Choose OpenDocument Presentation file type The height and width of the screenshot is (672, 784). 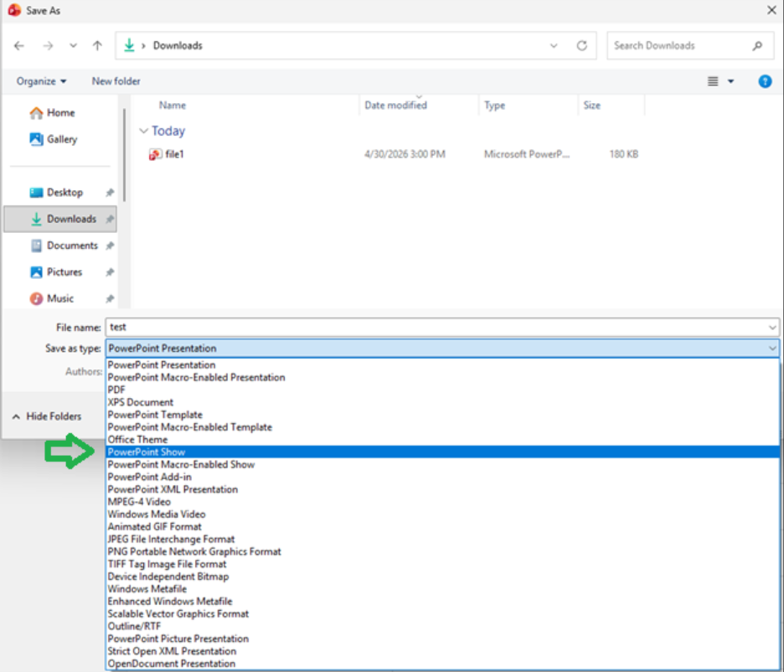point(442,664)
